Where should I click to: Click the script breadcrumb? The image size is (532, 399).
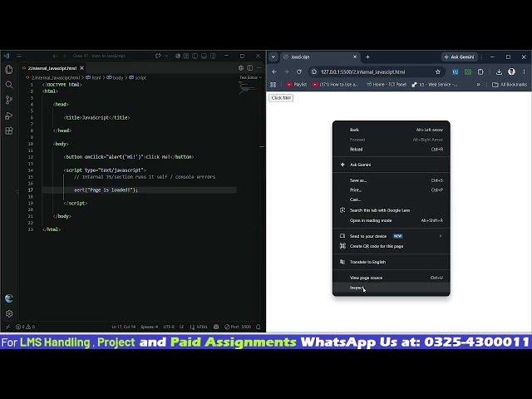(x=138, y=77)
